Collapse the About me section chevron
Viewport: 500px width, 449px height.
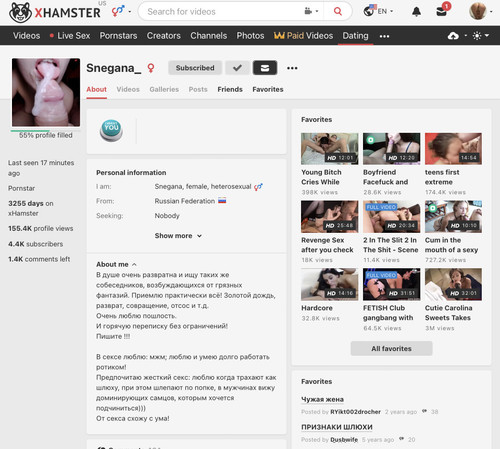coord(134,264)
